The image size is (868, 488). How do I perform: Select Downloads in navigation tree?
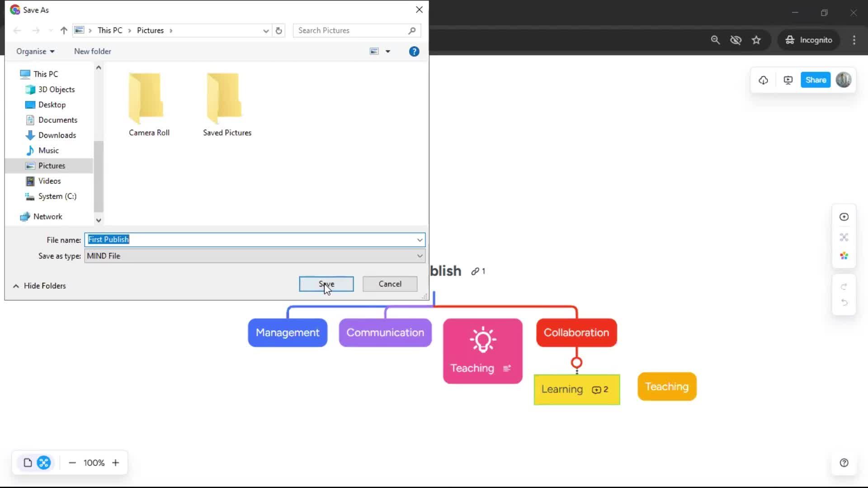[57, 135]
